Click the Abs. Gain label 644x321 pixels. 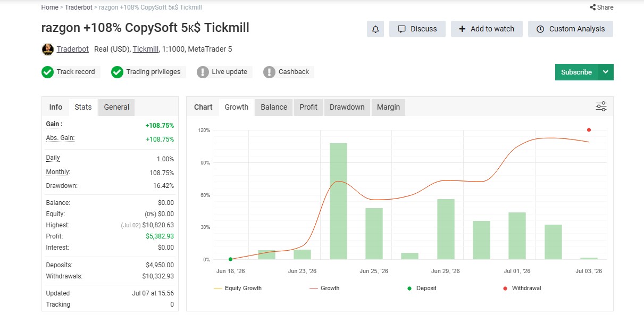(60, 138)
